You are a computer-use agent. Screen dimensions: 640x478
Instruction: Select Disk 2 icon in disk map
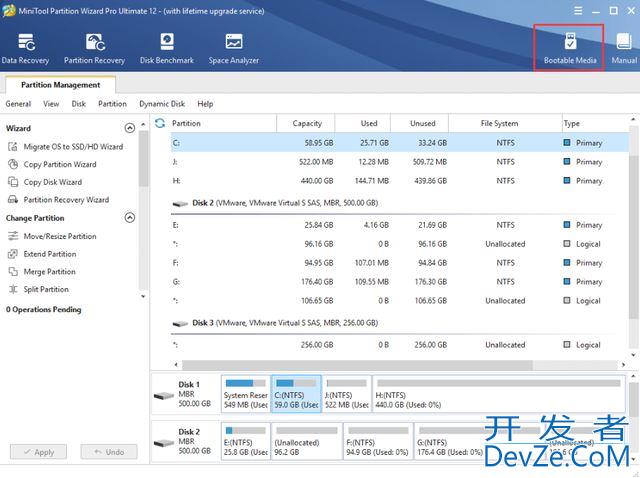164,442
